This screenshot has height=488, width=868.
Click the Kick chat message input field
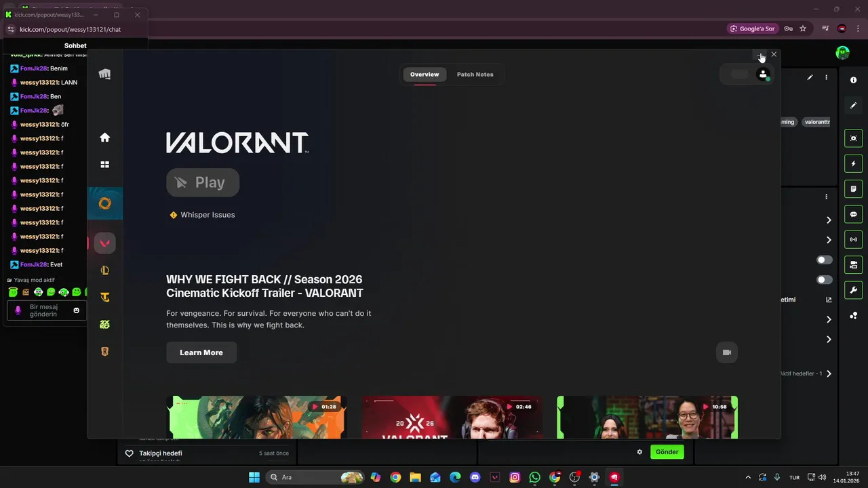[x=46, y=310]
